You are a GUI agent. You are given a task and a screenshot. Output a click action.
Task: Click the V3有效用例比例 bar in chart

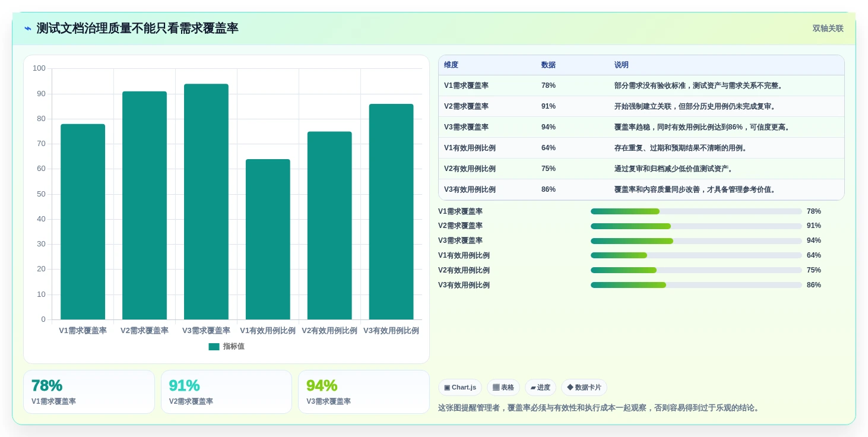391,212
